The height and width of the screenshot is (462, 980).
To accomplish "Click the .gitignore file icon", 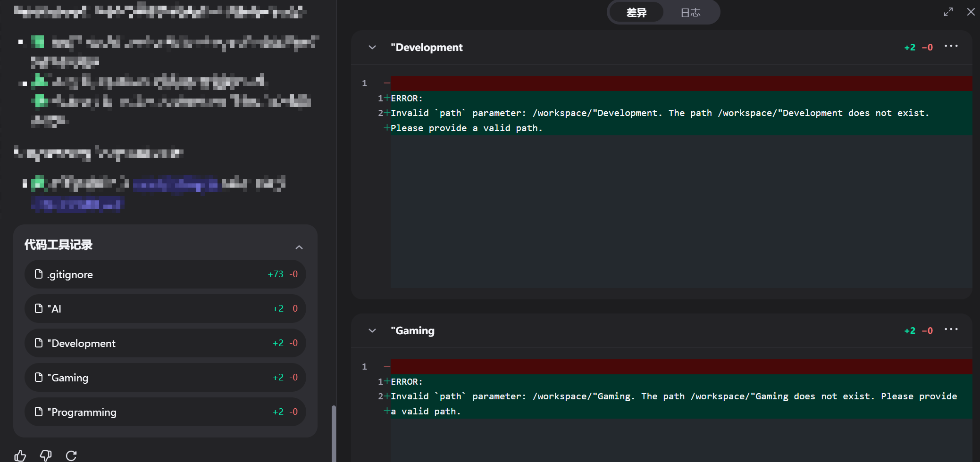I will [39, 274].
